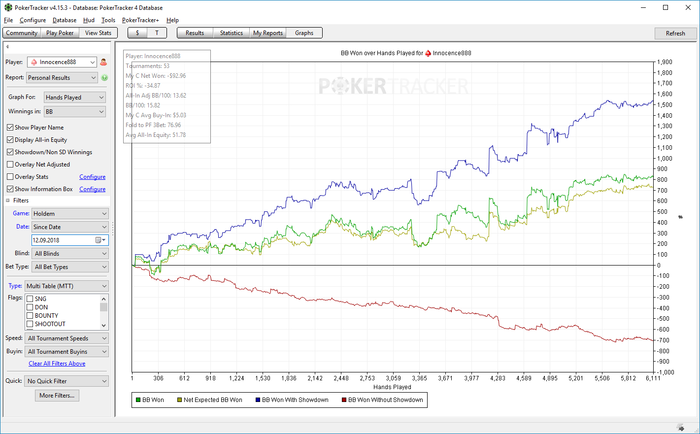Click the More Filters button
Screen dimensions: 700x434
pos(57,396)
